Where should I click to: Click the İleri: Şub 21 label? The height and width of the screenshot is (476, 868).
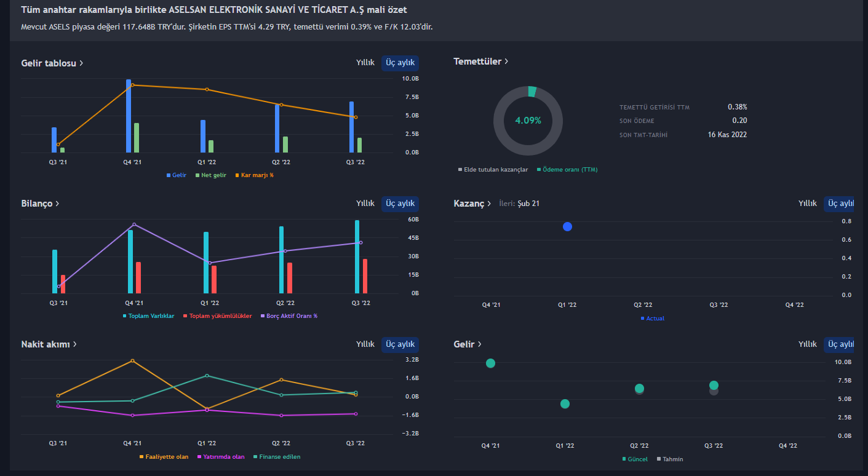click(x=519, y=204)
